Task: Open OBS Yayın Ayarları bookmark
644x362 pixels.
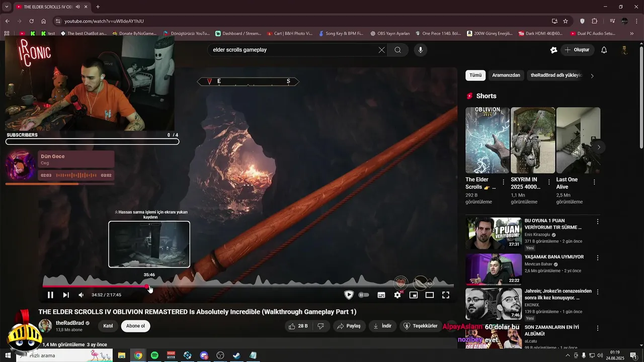Action: tap(390, 34)
